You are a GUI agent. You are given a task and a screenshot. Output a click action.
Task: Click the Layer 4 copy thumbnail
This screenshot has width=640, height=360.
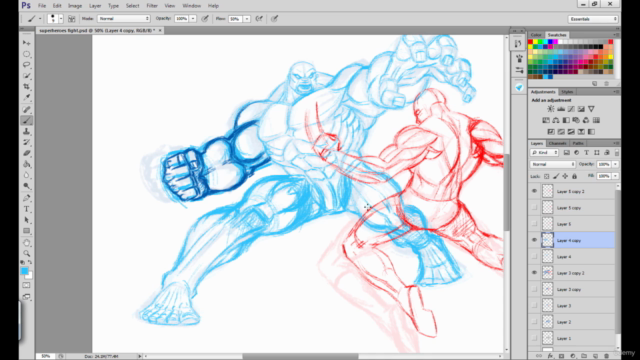point(547,240)
